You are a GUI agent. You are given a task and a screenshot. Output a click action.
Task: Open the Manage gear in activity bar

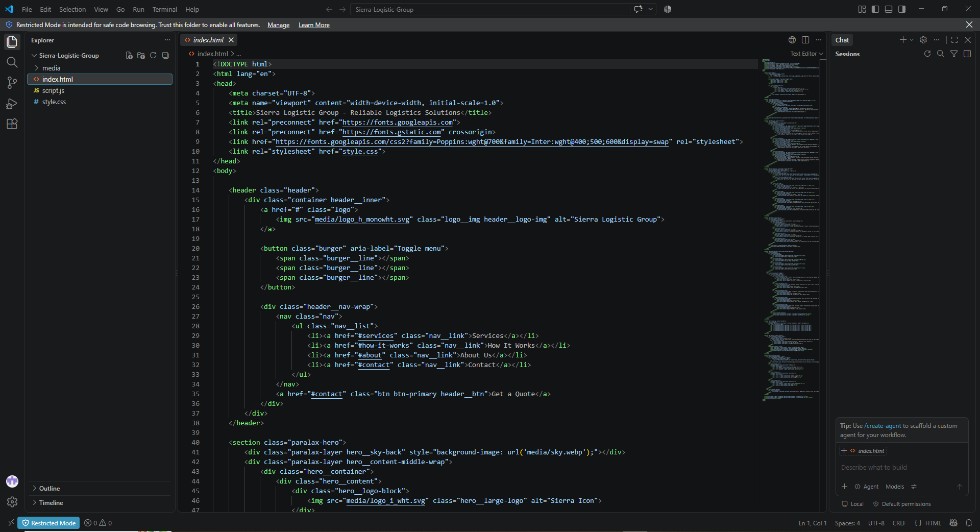12,502
